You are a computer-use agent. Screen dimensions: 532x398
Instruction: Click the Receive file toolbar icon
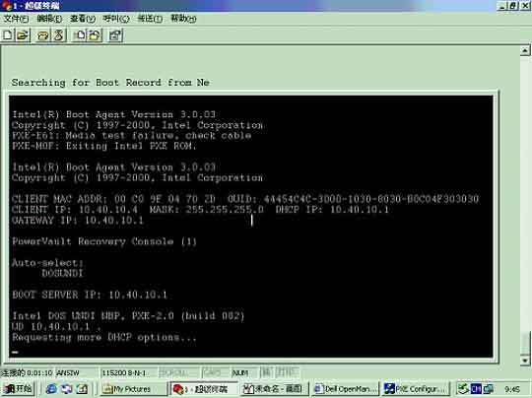click(x=95, y=35)
